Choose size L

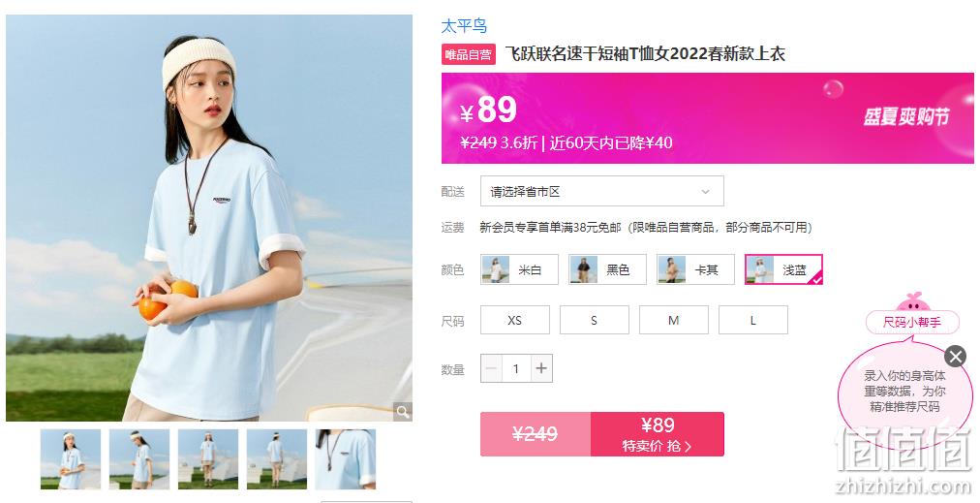click(753, 321)
